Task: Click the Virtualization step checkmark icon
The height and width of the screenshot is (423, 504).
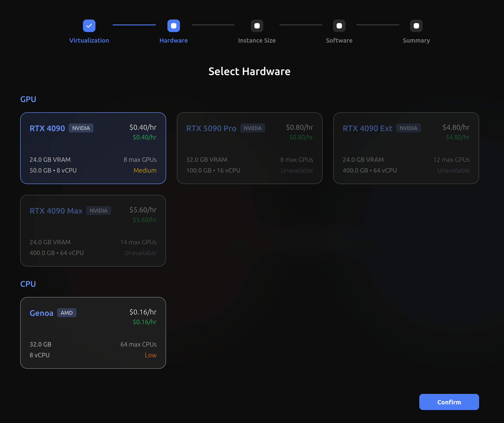Action: (89, 26)
